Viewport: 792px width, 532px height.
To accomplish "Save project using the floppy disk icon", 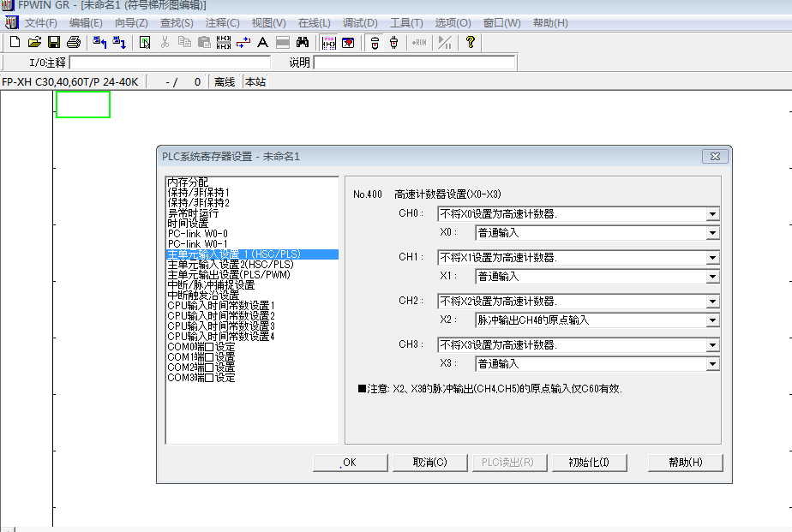I will [x=53, y=42].
